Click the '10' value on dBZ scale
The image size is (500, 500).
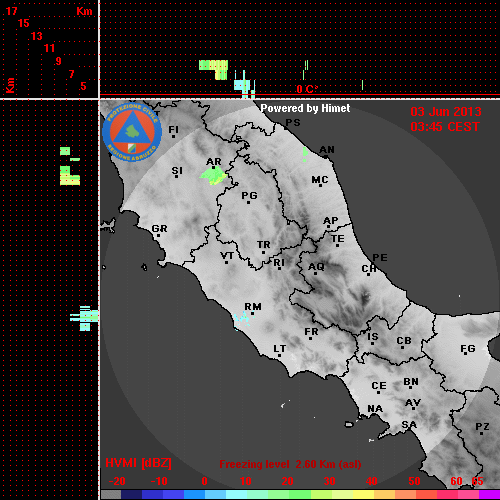[246, 481]
